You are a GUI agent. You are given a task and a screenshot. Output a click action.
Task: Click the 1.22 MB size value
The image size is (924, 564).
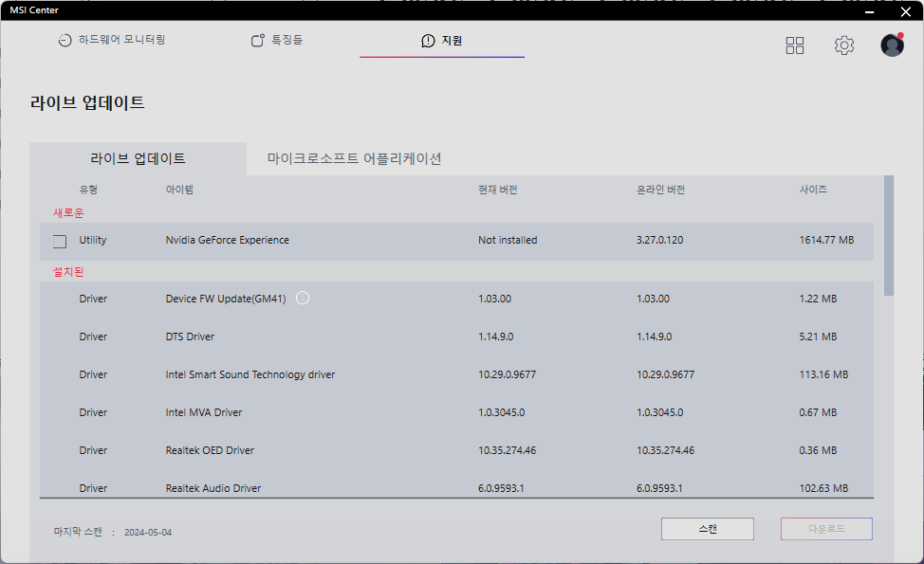[x=818, y=299]
